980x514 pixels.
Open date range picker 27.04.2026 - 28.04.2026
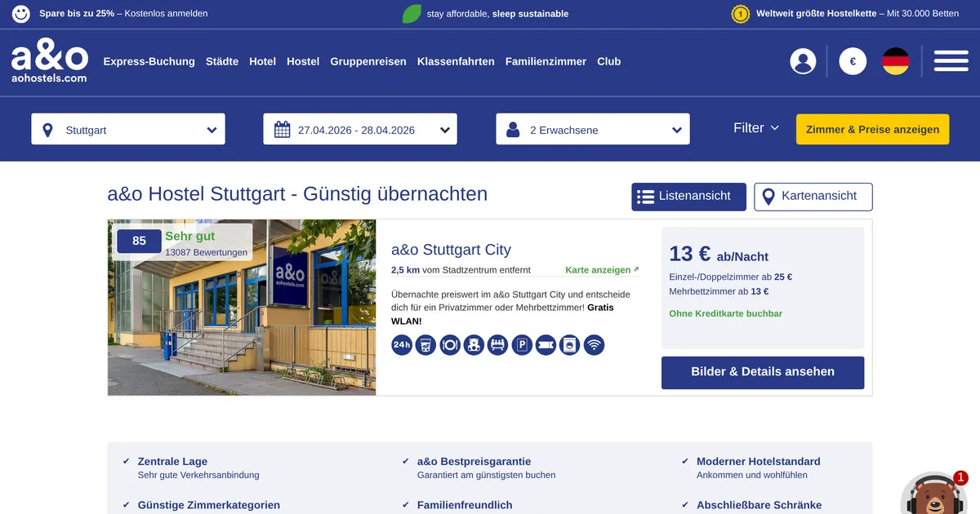tap(360, 129)
